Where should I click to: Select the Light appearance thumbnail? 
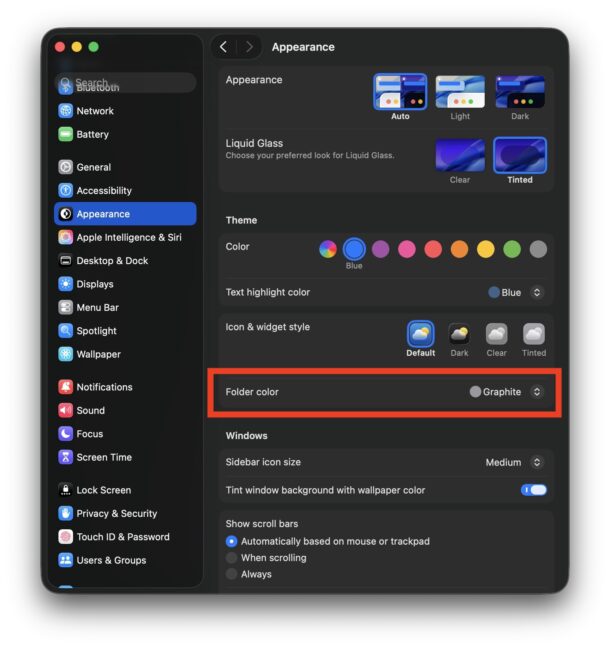[x=460, y=92]
